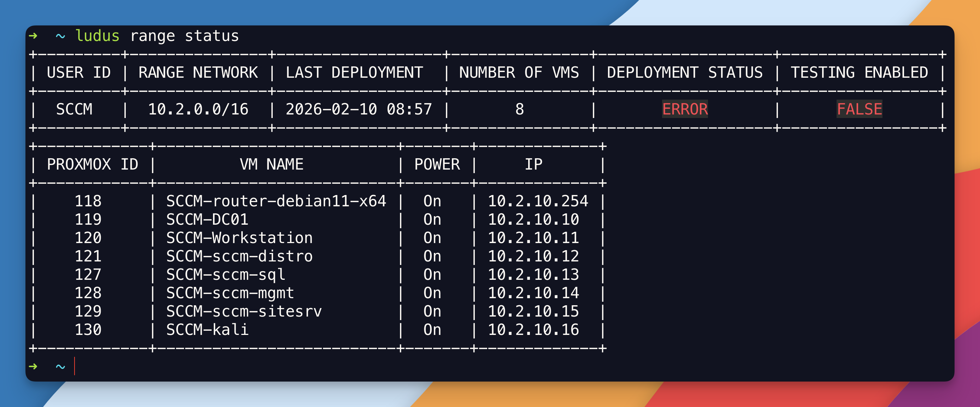Select the SCCM-sccm-sitesrv VM name
Image resolution: width=980 pixels, height=407 pixels.
(x=243, y=311)
